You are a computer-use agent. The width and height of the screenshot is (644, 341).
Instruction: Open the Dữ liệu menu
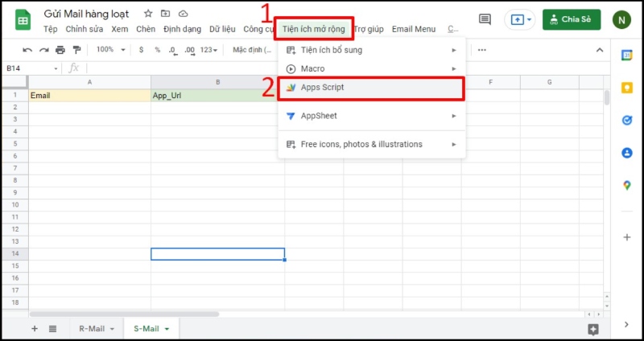[x=223, y=29]
